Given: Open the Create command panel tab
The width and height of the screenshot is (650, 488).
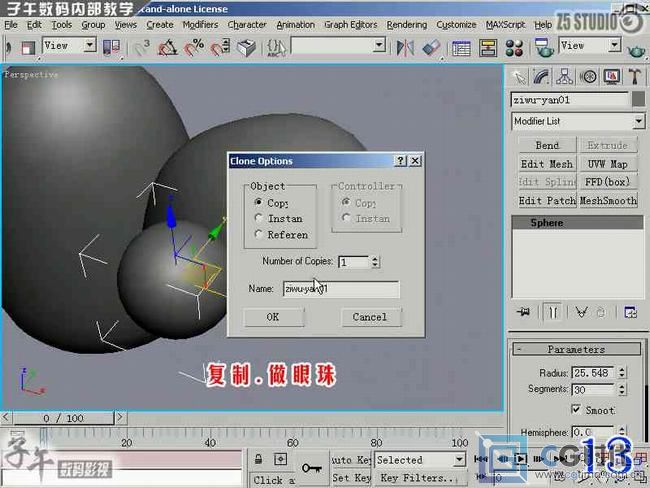Looking at the screenshot, I should 519,77.
